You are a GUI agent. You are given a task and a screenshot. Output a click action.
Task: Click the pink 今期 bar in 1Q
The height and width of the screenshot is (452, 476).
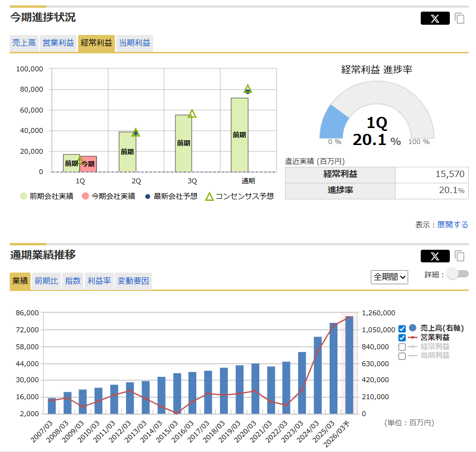(x=88, y=164)
